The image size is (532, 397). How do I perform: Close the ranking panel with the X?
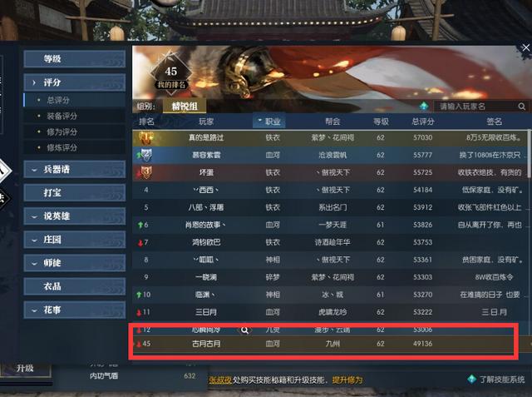[x=525, y=48]
